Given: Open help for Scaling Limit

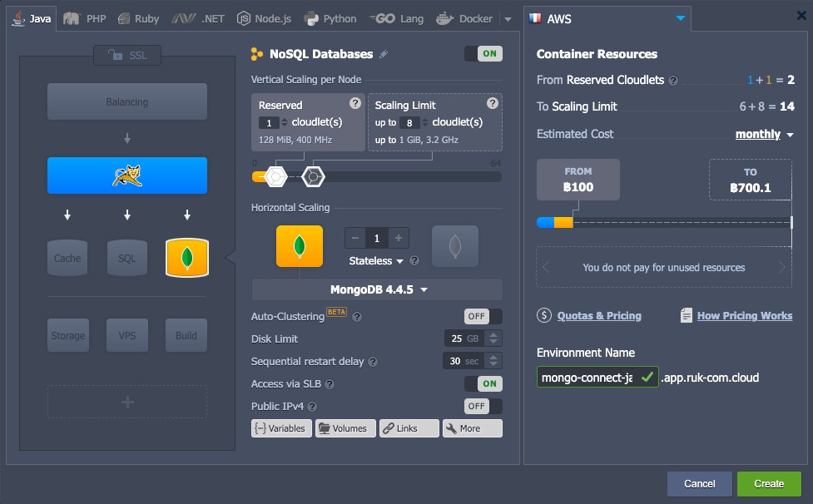Looking at the screenshot, I should (x=493, y=103).
